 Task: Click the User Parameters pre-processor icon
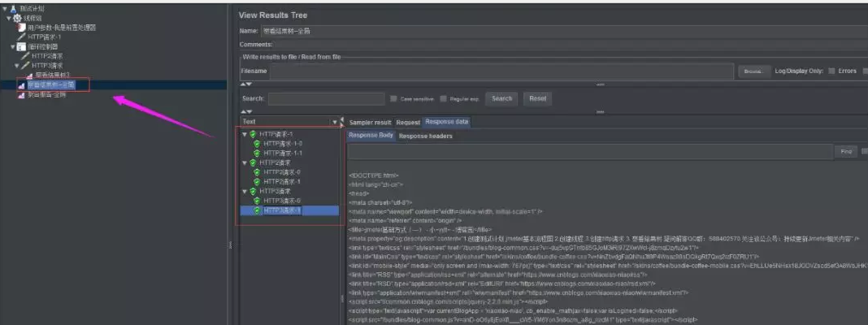pos(22,28)
